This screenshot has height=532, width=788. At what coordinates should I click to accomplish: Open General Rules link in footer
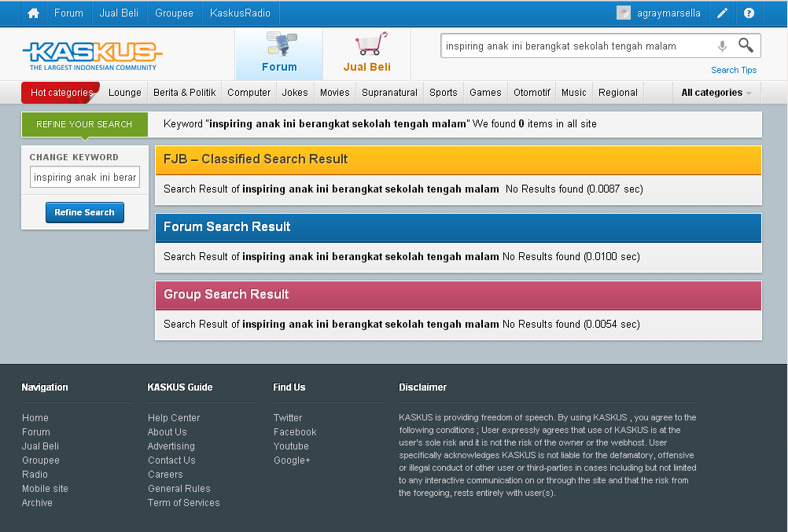click(x=179, y=488)
